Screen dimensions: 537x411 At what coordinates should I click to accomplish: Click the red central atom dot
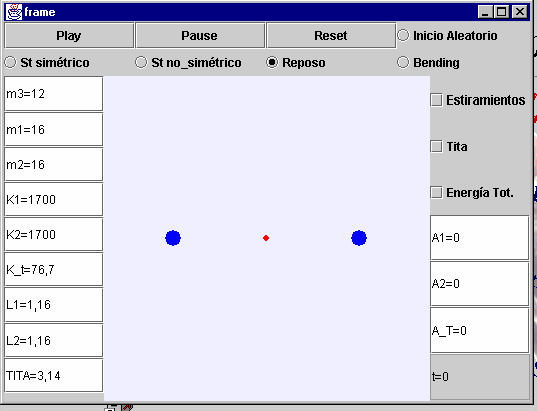click(266, 238)
